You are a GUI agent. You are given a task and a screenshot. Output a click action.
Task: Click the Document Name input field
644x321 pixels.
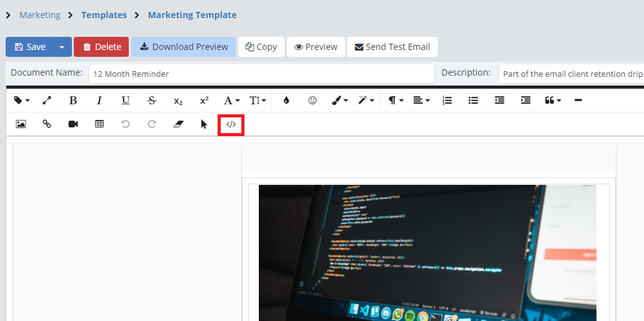click(x=261, y=74)
